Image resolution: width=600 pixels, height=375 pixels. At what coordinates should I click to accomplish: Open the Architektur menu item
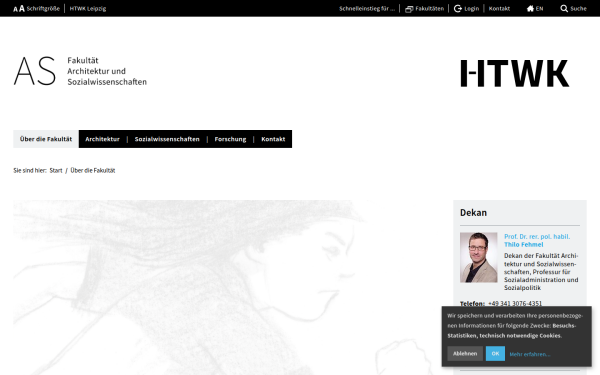click(102, 139)
